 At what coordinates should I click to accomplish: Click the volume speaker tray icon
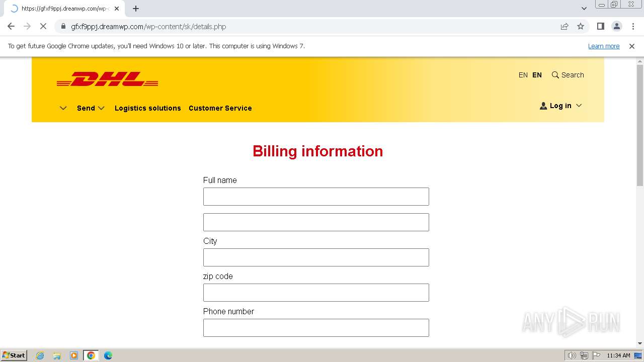pyautogui.click(x=572, y=355)
